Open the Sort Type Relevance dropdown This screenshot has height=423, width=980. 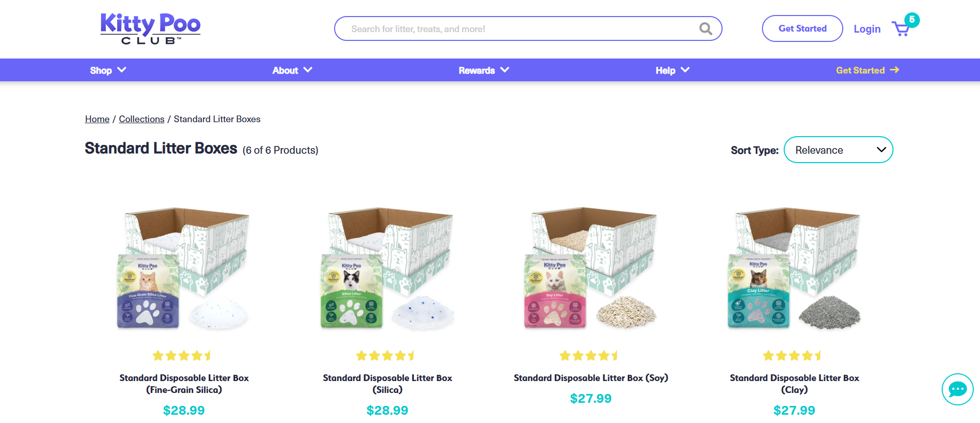point(838,150)
